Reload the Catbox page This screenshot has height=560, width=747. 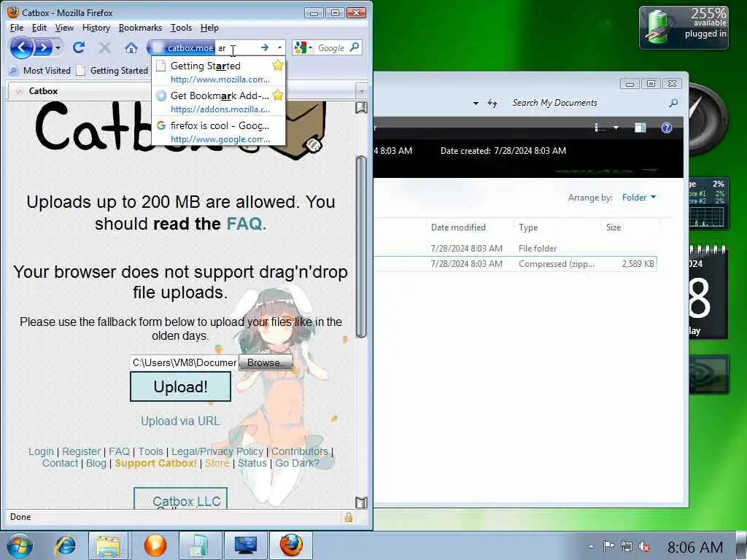pyautogui.click(x=79, y=47)
